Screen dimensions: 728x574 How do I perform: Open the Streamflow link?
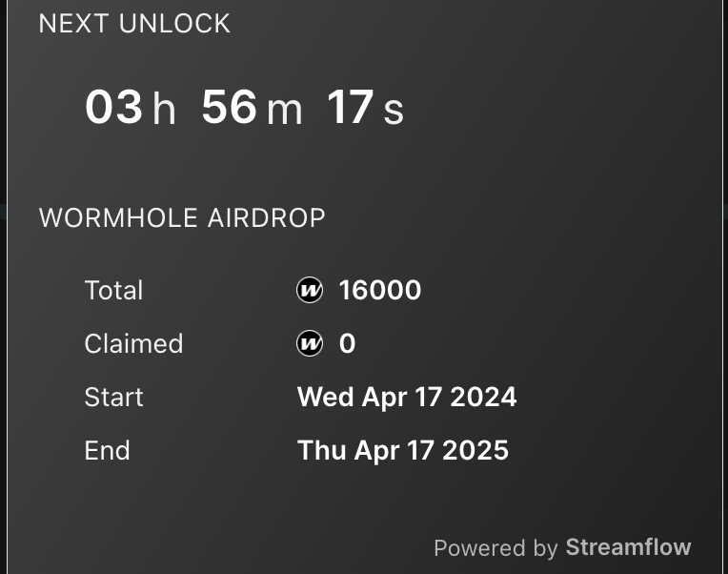coord(628,547)
